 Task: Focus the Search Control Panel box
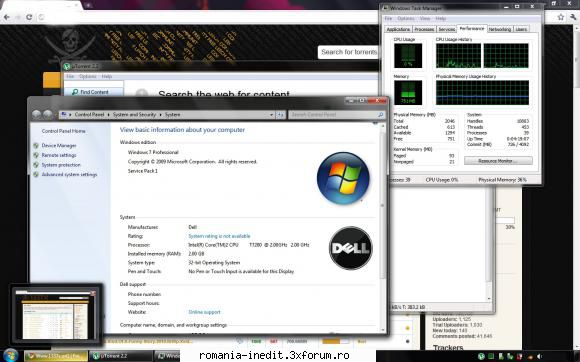pos(337,115)
